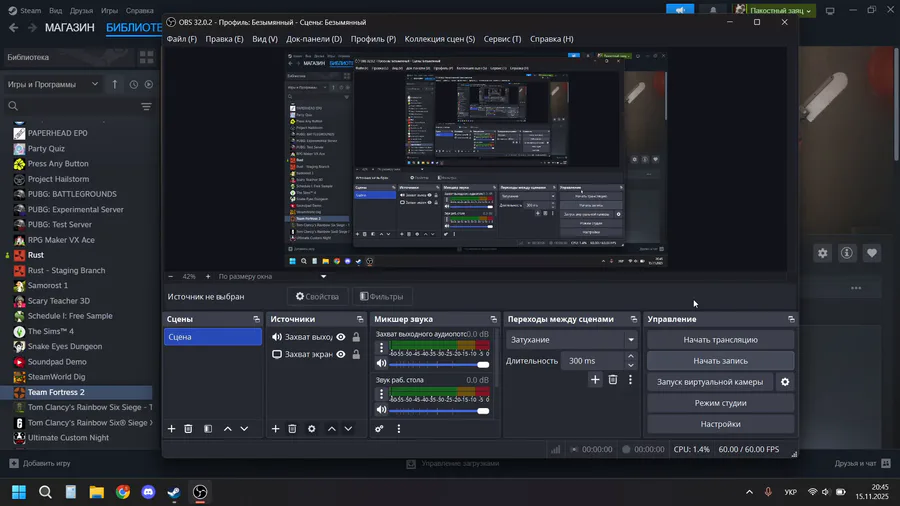Pop out the Микшер звука dock panel
Screen dimensions: 900x506
494,319
